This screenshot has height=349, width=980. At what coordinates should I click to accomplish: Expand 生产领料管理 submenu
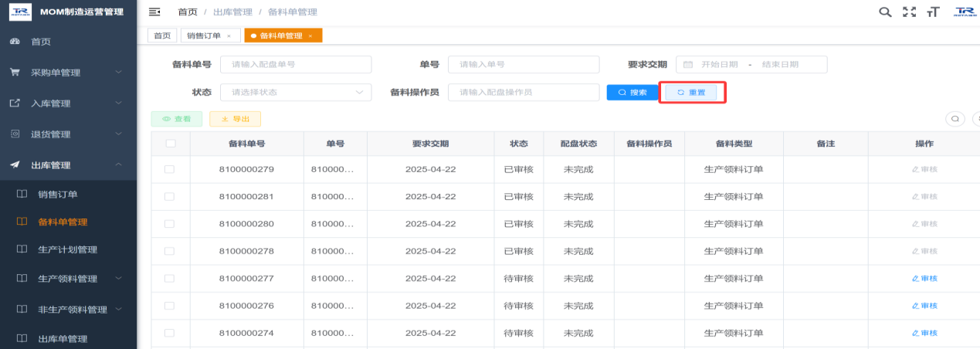coord(118,279)
